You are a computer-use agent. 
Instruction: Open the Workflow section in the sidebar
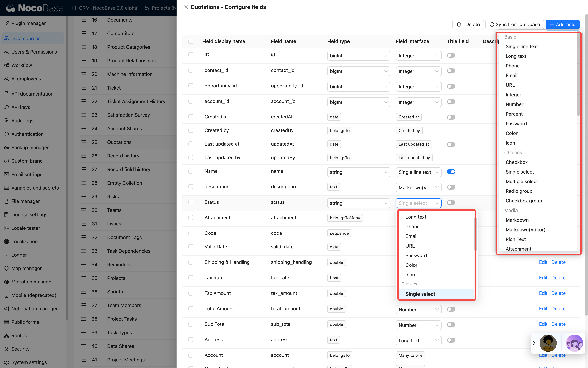[x=21, y=65]
